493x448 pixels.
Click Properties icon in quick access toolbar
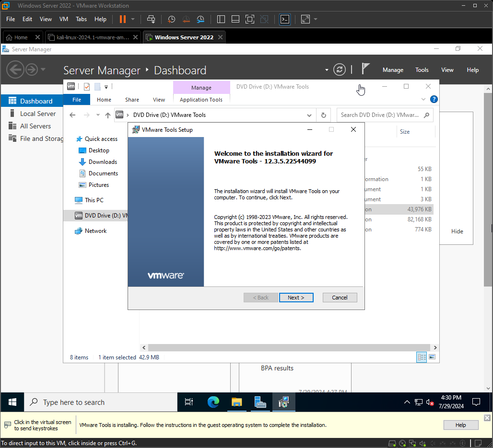[x=87, y=87]
